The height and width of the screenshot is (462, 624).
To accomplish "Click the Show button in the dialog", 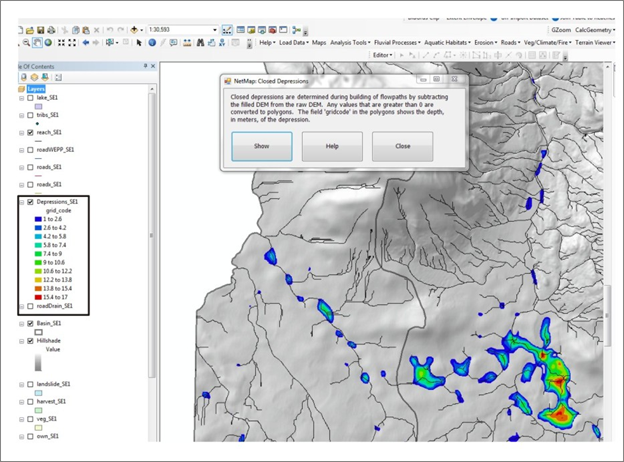I will click(262, 146).
